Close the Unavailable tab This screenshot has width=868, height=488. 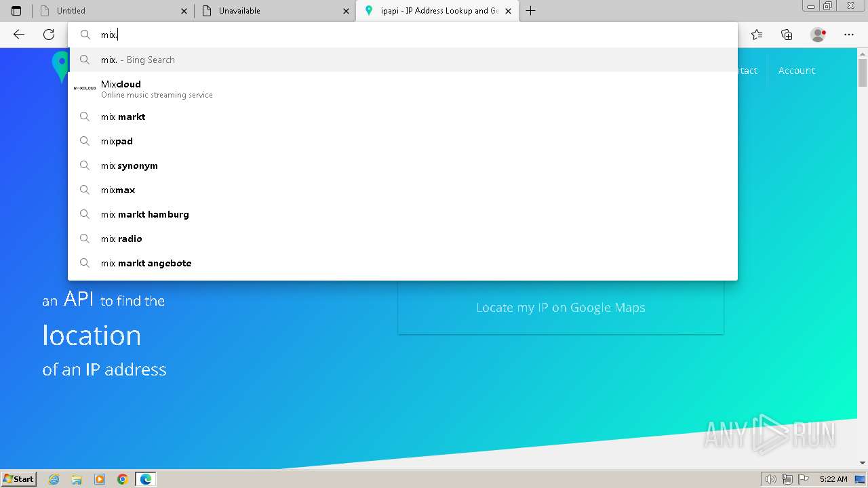pyautogui.click(x=346, y=11)
